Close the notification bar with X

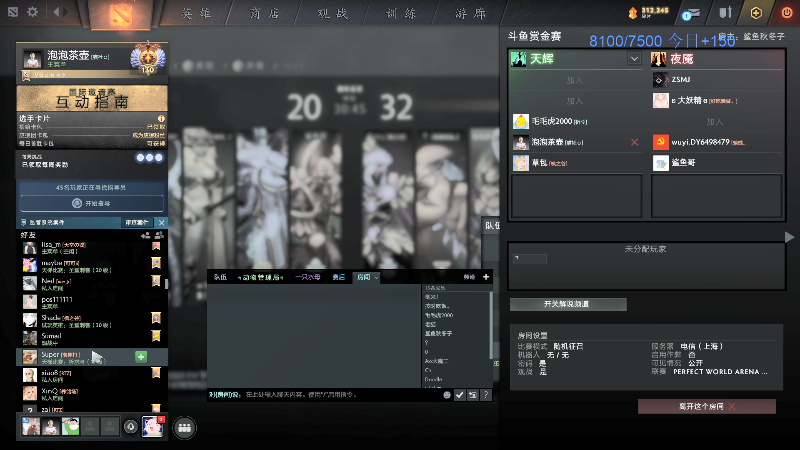click(x=162, y=222)
